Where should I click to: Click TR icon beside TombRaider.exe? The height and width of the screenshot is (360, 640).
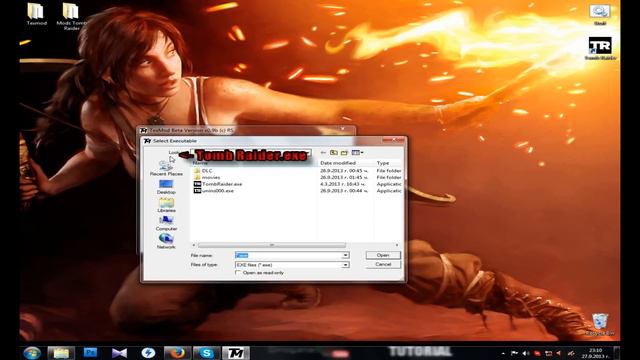[197, 184]
